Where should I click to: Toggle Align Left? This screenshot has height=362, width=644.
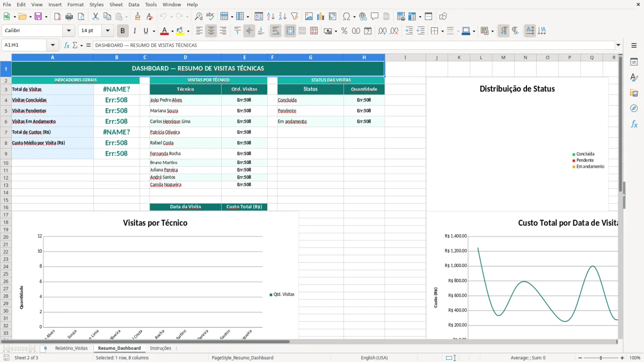(199, 31)
